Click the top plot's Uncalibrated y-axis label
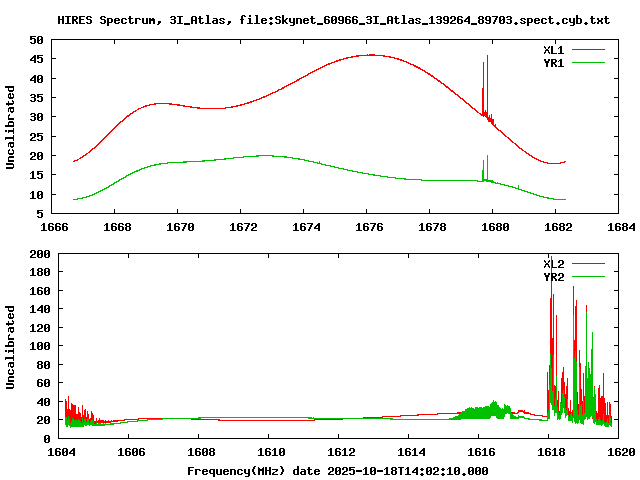Screen dimensions: 640x480 click(11, 127)
